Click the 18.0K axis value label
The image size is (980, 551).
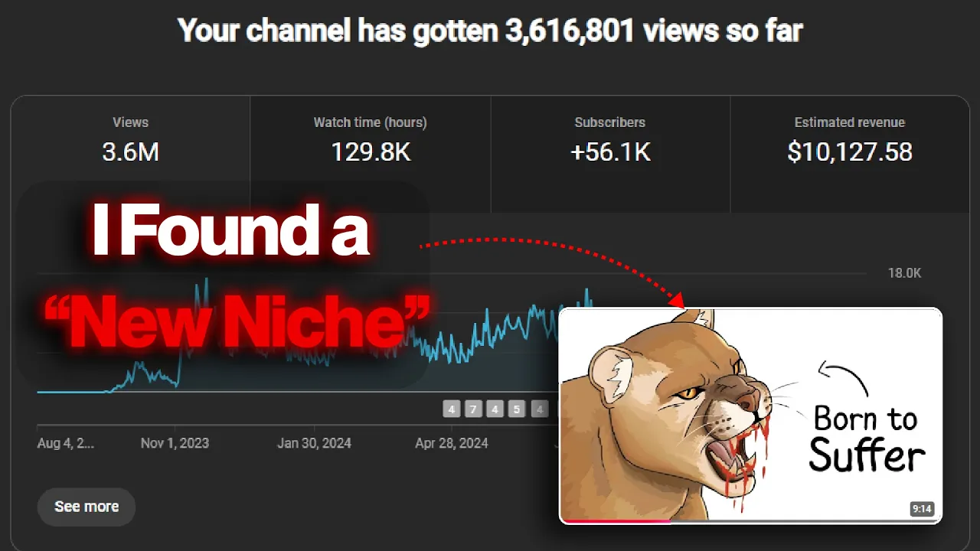tap(904, 273)
